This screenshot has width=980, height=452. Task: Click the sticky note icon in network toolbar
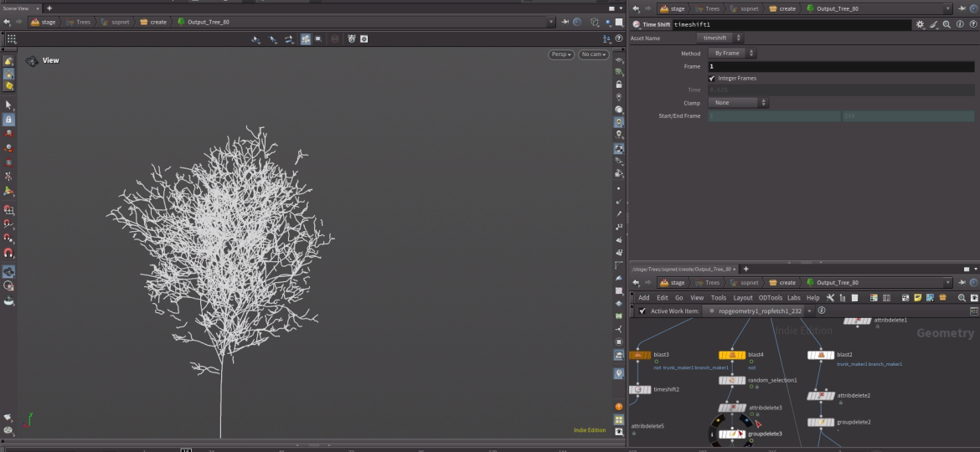click(x=917, y=298)
